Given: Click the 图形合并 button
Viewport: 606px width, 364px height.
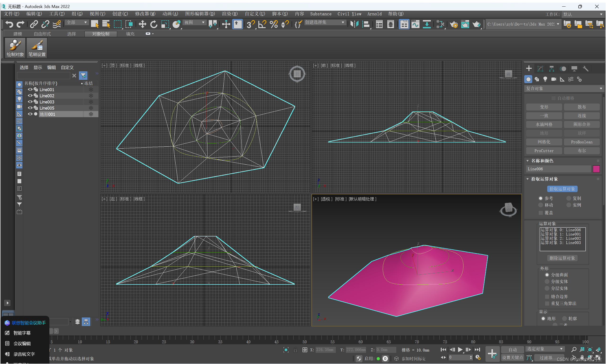Looking at the screenshot, I should click(581, 124).
